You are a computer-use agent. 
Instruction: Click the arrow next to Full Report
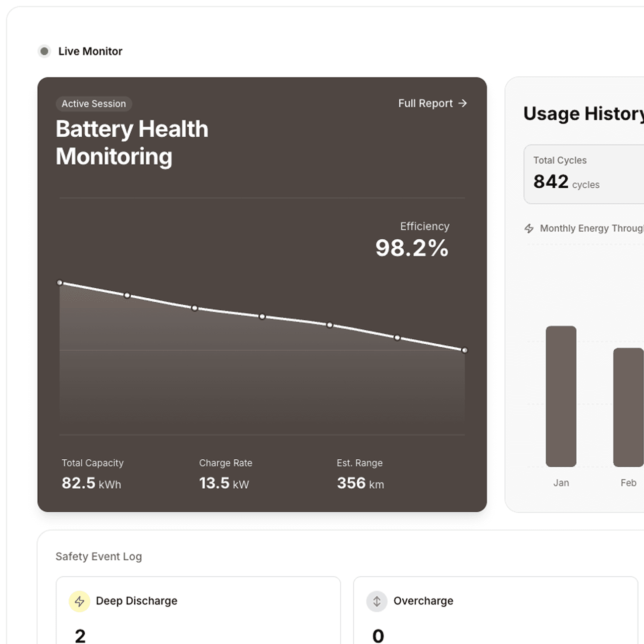[x=463, y=104]
